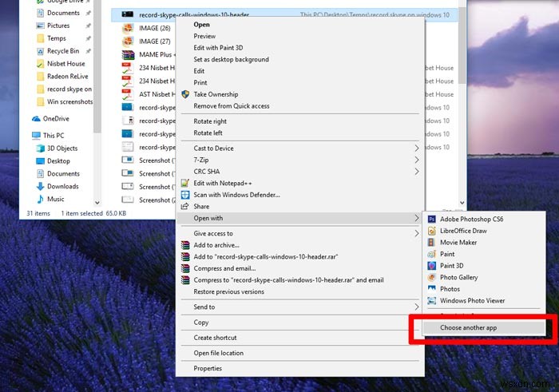
Task: Choose Rotate right in context menu
Action: (x=210, y=121)
